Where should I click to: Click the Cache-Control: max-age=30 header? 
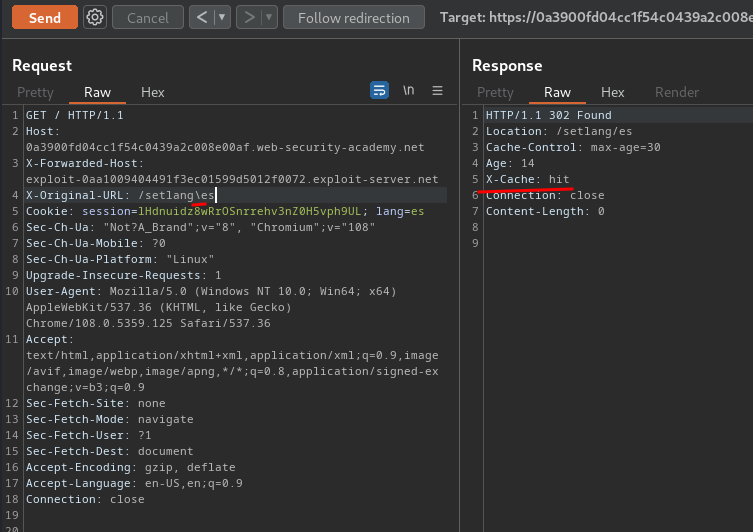coord(573,147)
